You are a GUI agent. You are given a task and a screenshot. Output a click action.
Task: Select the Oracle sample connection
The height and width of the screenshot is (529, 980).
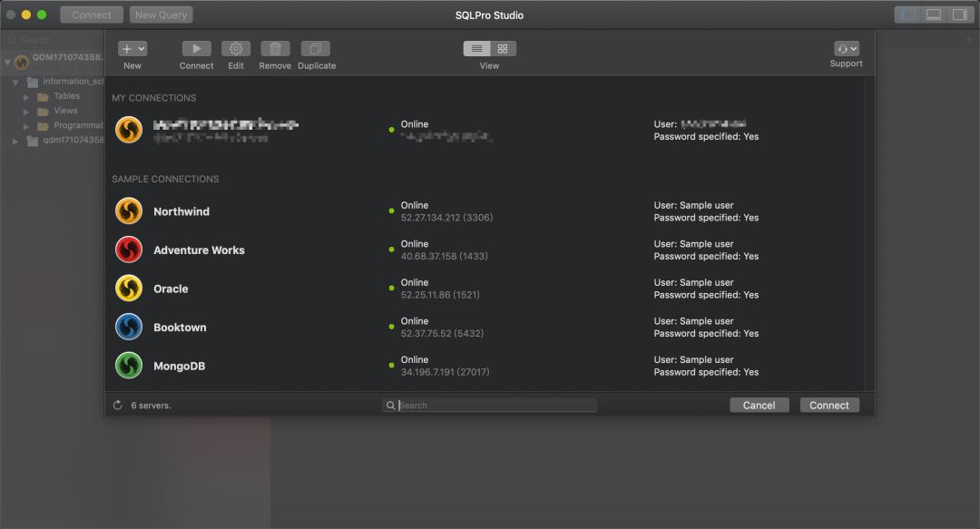(171, 289)
